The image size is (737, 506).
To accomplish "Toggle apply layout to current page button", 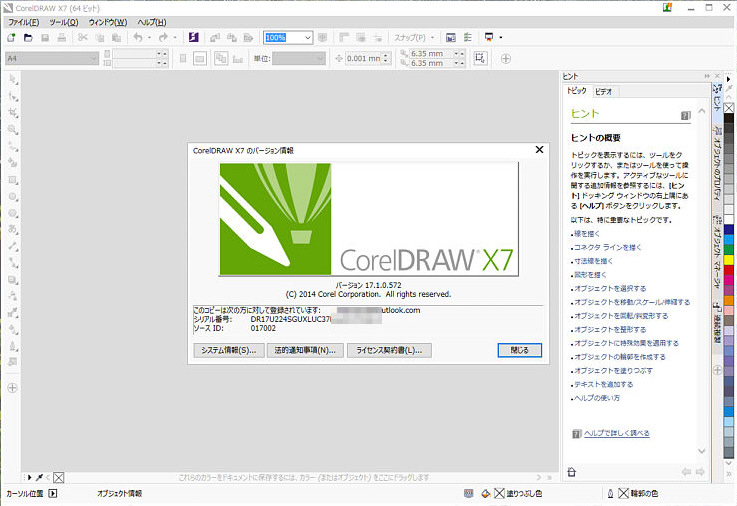I will click(x=238, y=59).
